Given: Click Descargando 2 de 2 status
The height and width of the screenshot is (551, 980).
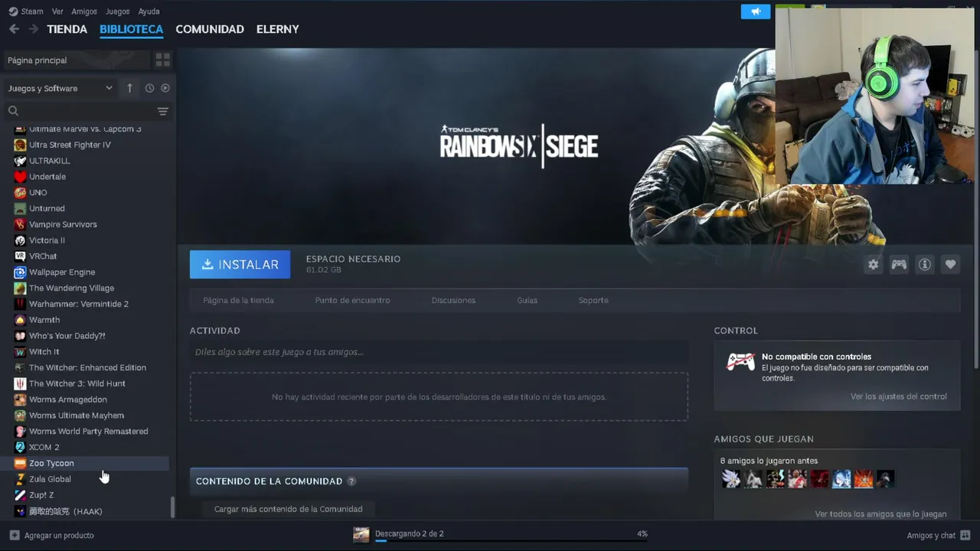Looking at the screenshot, I should (x=409, y=533).
